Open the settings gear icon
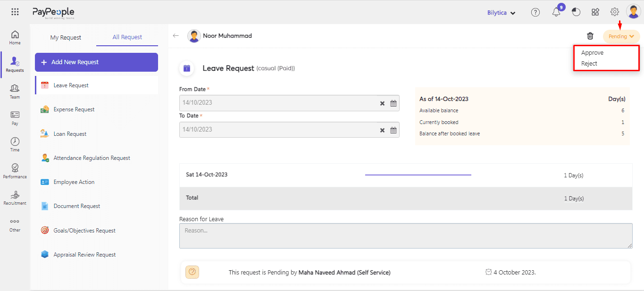Screen dimensions: 644x291 [x=614, y=12]
